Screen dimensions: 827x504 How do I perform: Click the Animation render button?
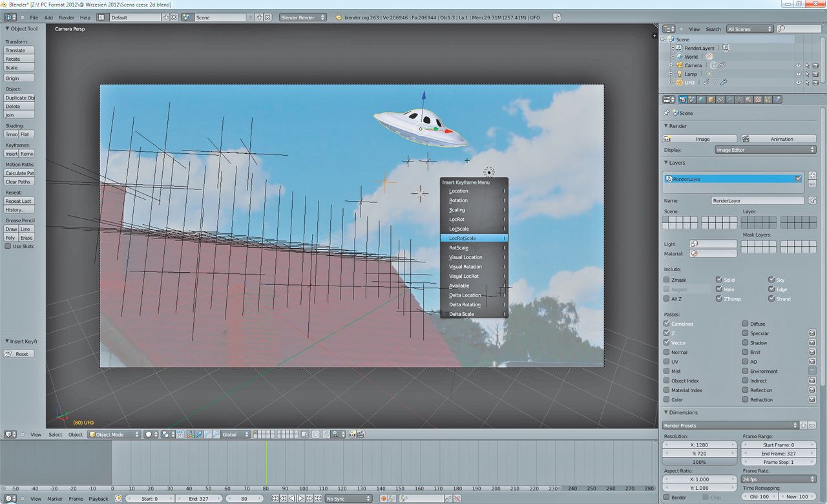[x=778, y=139]
